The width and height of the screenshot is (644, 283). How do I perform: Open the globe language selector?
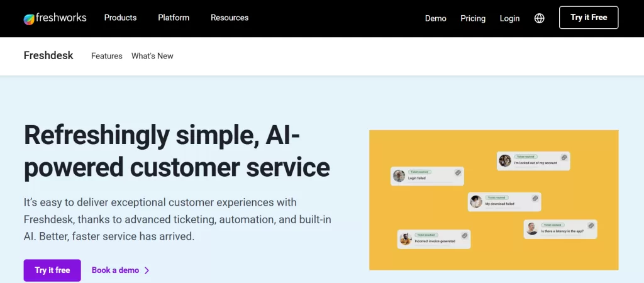[x=539, y=18]
